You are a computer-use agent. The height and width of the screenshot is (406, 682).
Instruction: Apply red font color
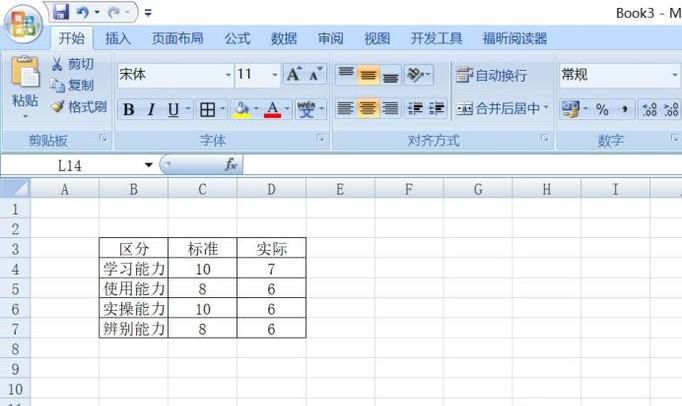click(x=273, y=109)
